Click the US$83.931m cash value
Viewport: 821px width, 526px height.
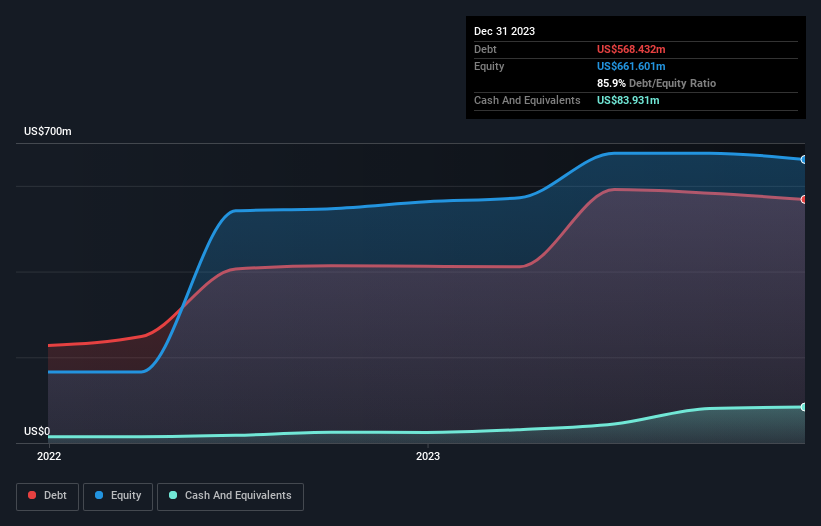point(628,100)
